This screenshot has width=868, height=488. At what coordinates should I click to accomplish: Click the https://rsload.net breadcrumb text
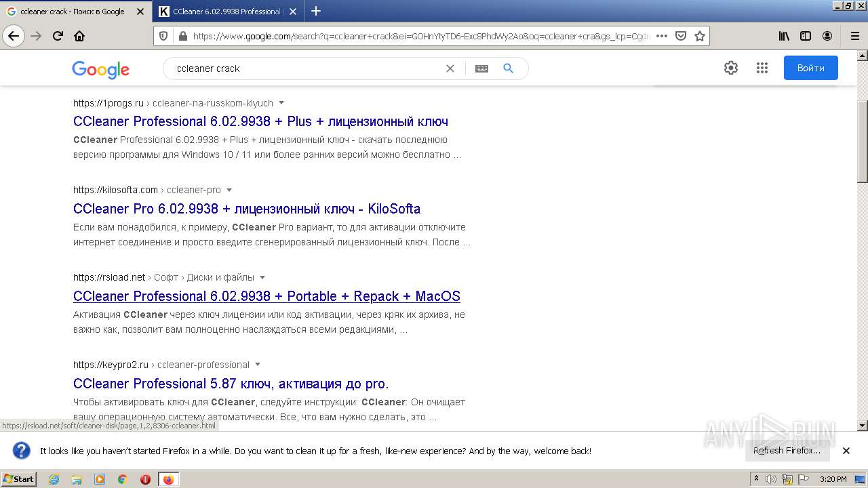click(109, 277)
